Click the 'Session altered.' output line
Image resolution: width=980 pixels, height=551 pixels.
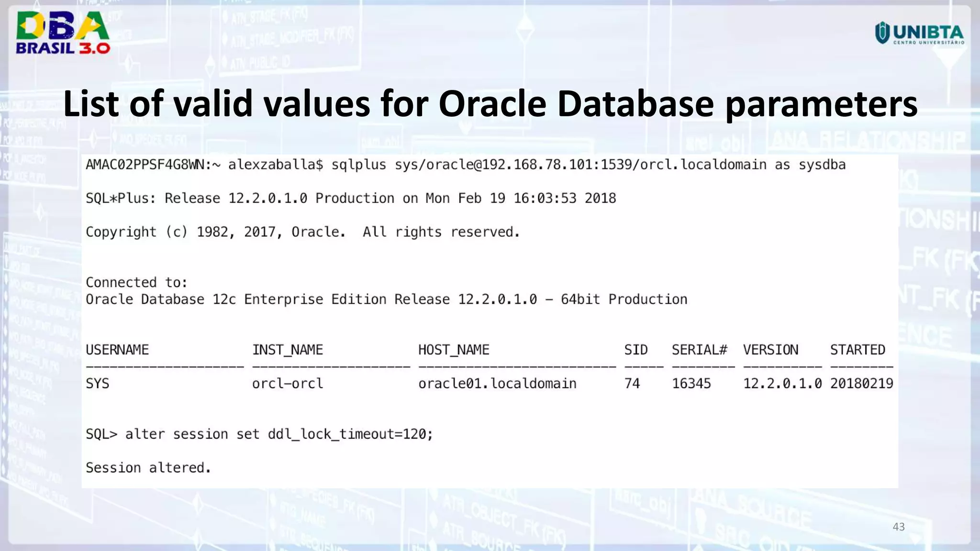(x=148, y=468)
